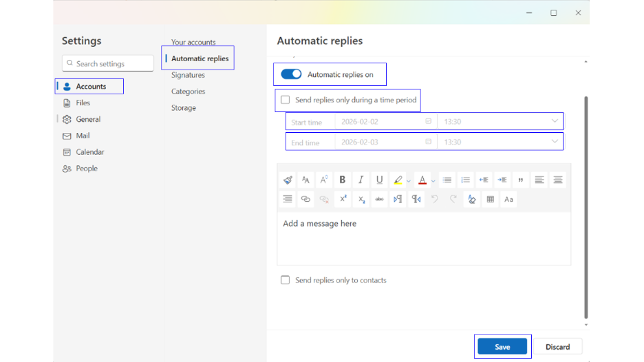644x362 pixels.
Task: Open the Categories section
Action: (188, 92)
